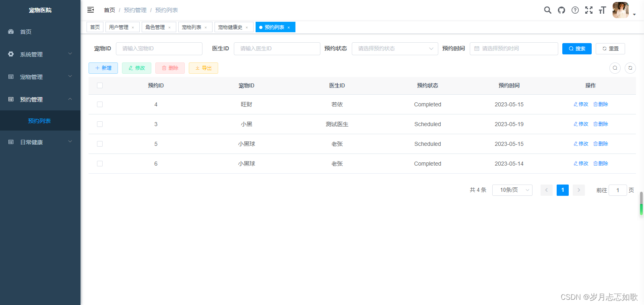Delete appointment row 5 小黑球
The width and height of the screenshot is (644, 305).
(x=601, y=144)
